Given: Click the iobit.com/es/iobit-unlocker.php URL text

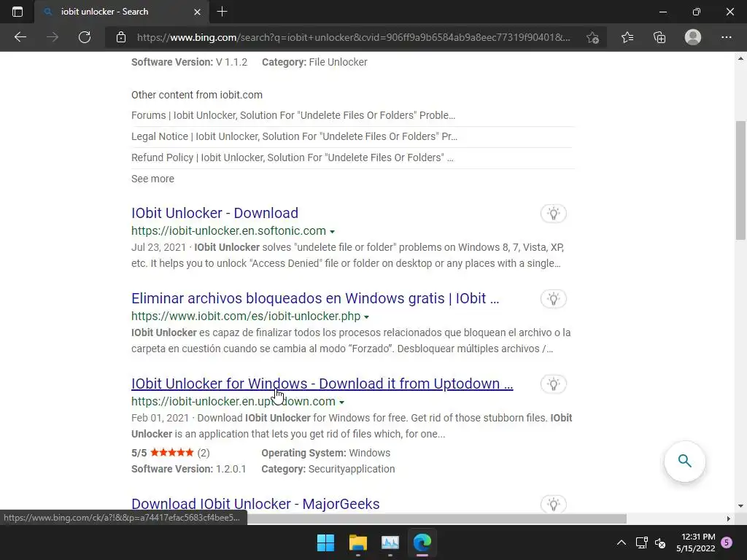Looking at the screenshot, I should [246, 316].
